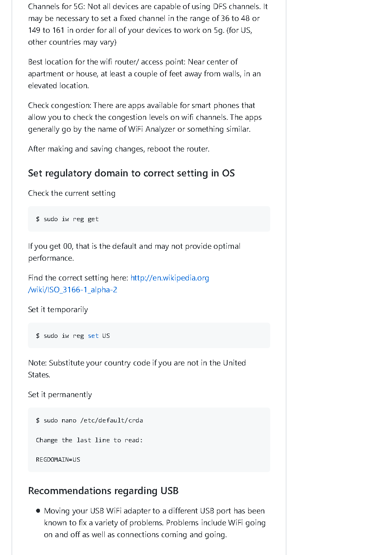Screen dimensions: 392x555
Task: Click the "Channels for 5G" paragraph
Action: tap(148, 24)
